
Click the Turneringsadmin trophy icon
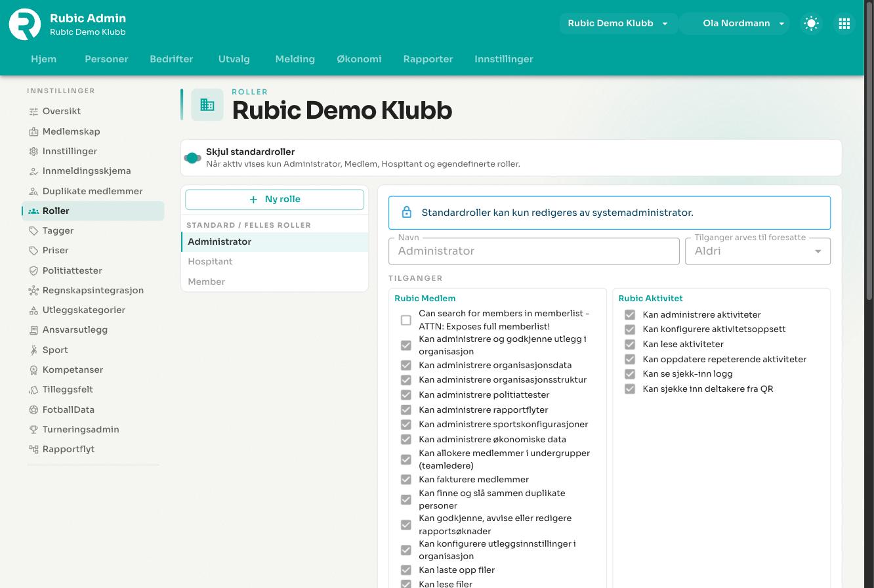(33, 430)
